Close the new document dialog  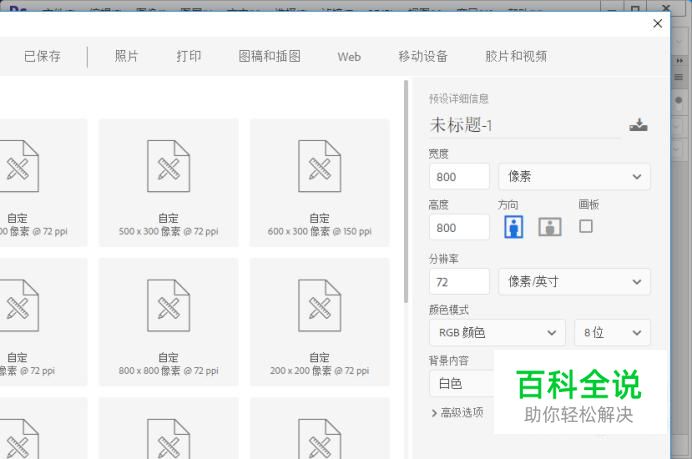pyautogui.click(x=657, y=23)
